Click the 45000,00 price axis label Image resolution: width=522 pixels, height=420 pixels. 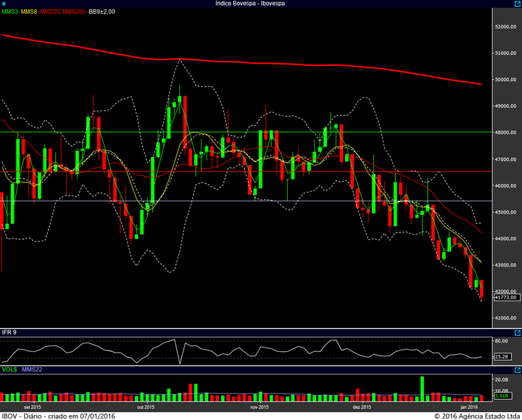point(506,212)
